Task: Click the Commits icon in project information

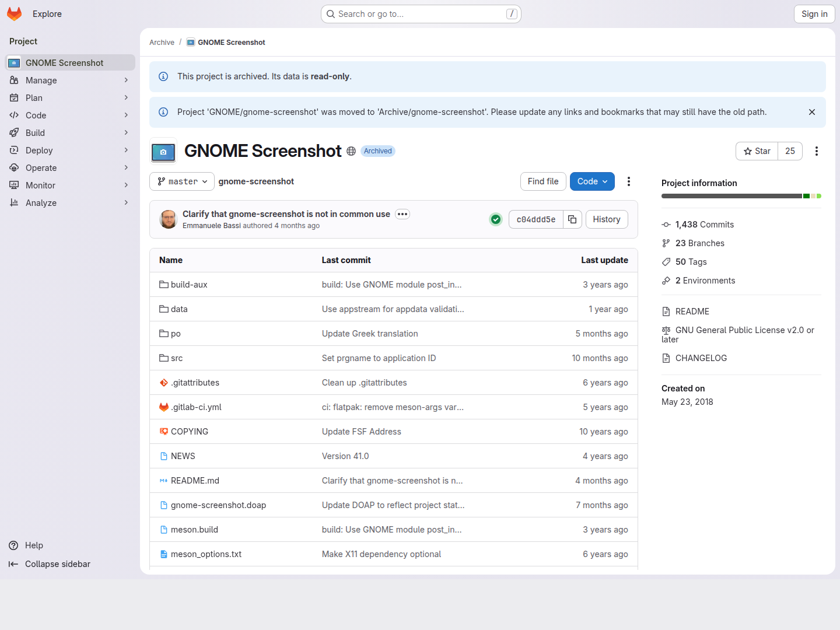Action: point(666,225)
